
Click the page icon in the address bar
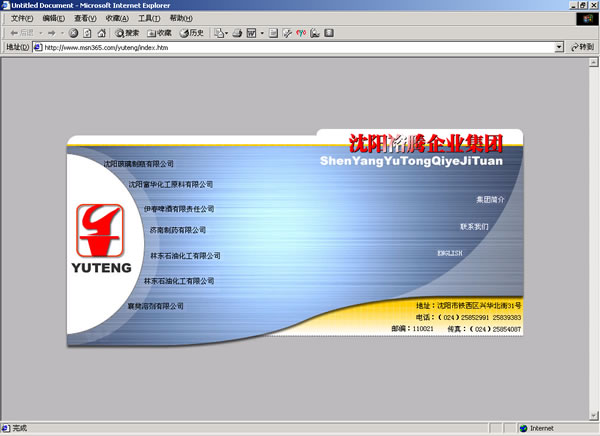(38, 47)
